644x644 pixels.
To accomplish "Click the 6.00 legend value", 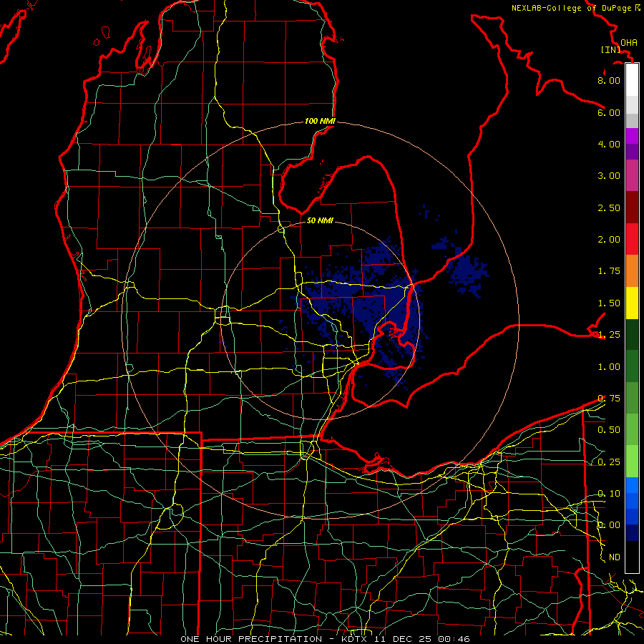I will [x=609, y=112].
